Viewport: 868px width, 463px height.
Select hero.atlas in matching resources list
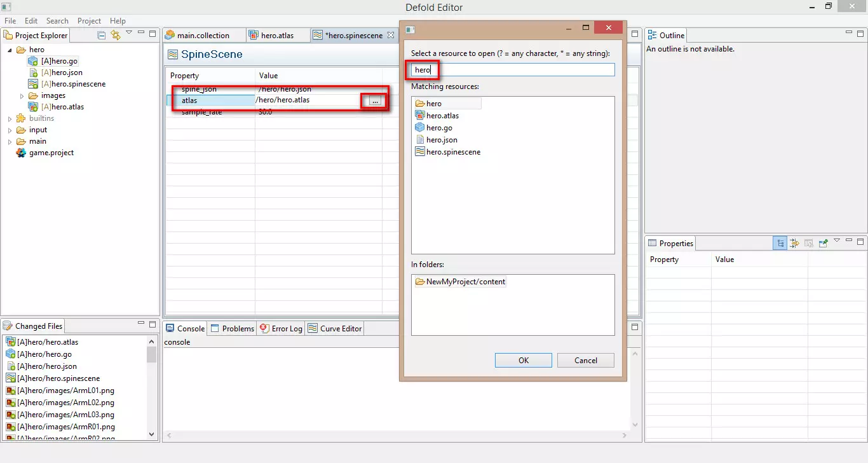[442, 116]
